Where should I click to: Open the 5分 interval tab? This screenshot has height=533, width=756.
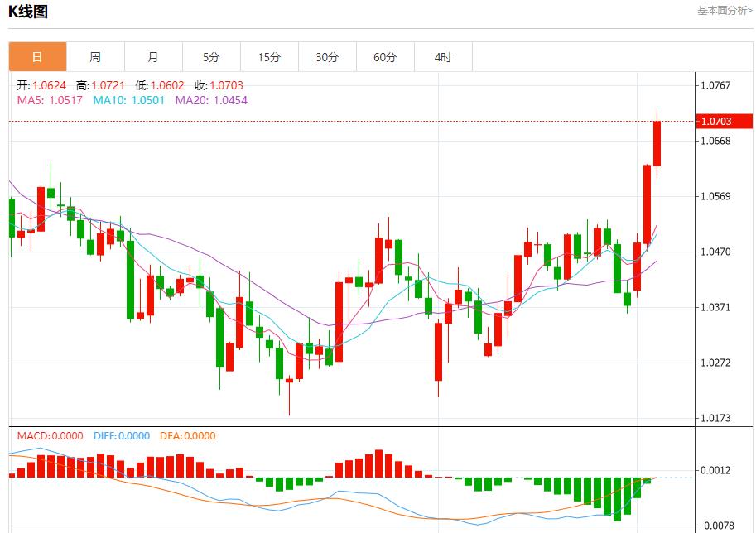click(x=211, y=57)
